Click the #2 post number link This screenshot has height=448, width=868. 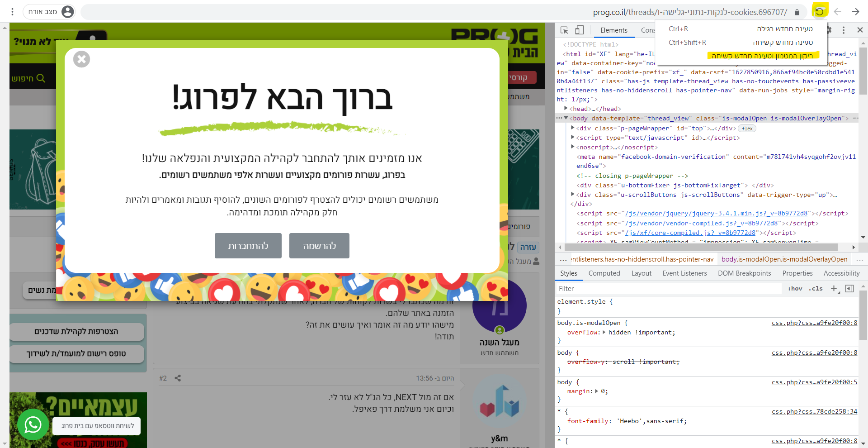coord(163,378)
